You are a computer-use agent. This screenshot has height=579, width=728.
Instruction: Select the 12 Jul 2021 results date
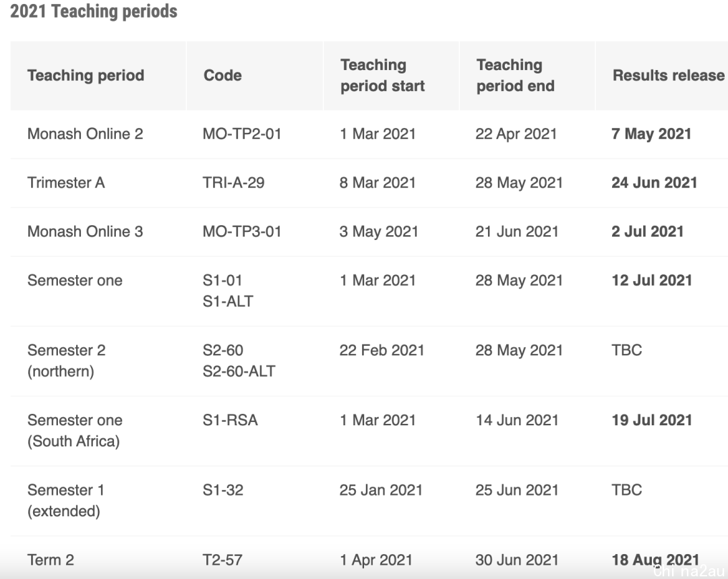652,280
